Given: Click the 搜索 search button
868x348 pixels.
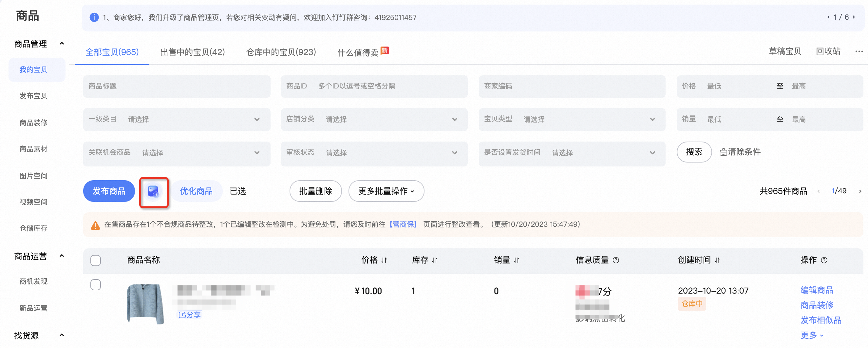Looking at the screenshot, I should 694,152.
